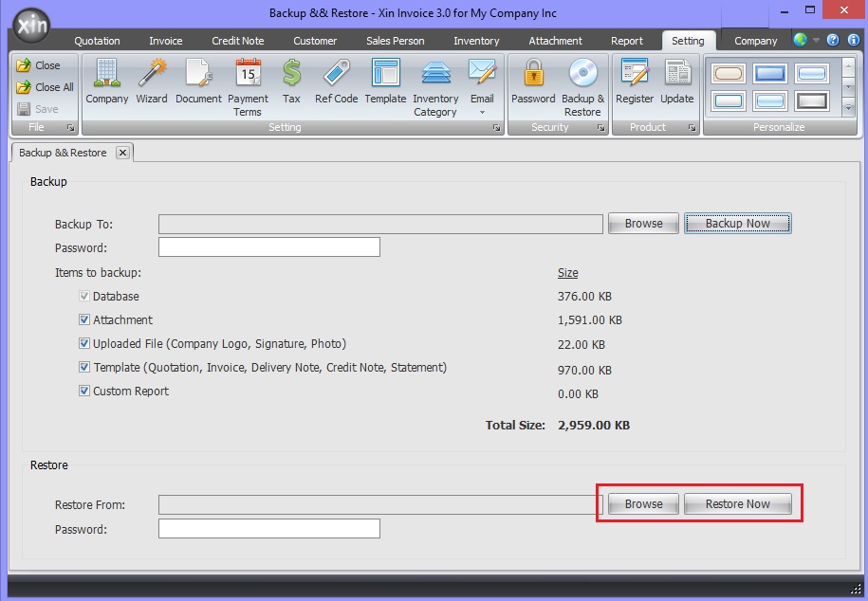Switch to the Customer ribbon tab
The height and width of the screenshot is (601, 868).
[x=315, y=41]
